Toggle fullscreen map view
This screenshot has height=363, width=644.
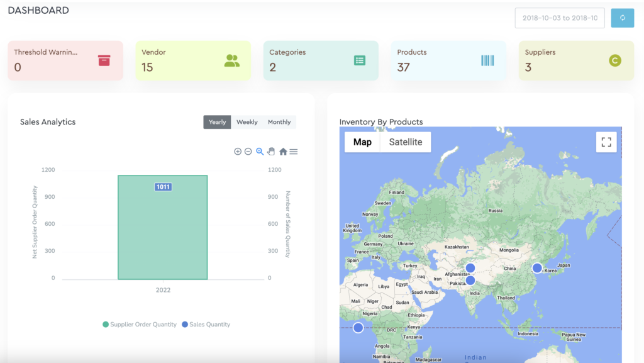[606, 142]
